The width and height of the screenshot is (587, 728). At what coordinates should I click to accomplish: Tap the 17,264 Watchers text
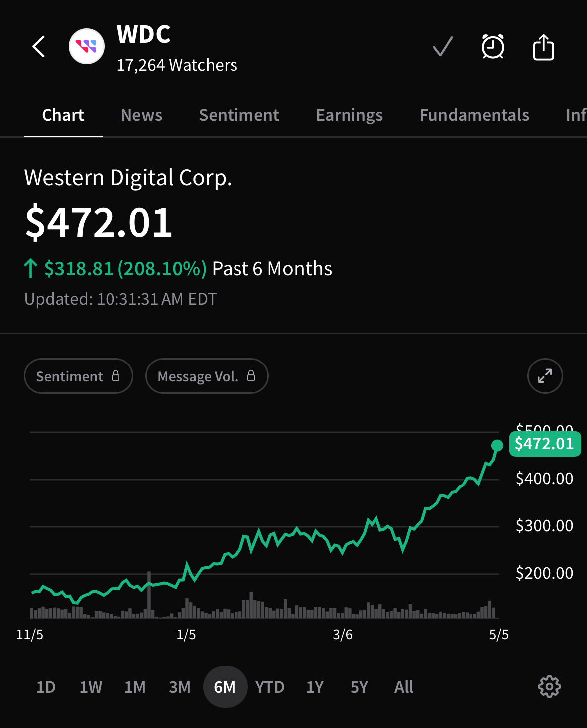click(x=177, y=65)
